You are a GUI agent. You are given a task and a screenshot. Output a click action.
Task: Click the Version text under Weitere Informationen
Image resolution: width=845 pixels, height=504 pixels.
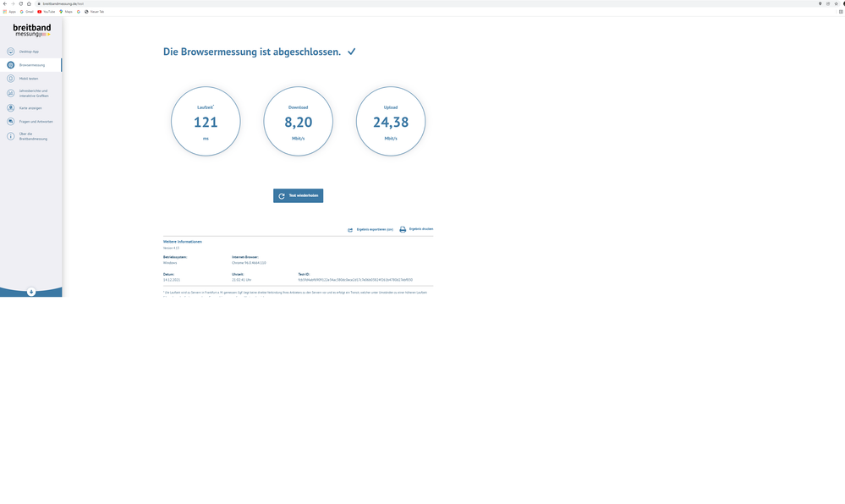172,248
